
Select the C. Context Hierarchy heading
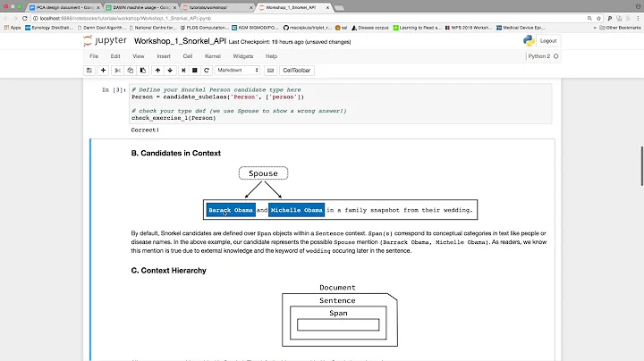(x=168, y=271)
